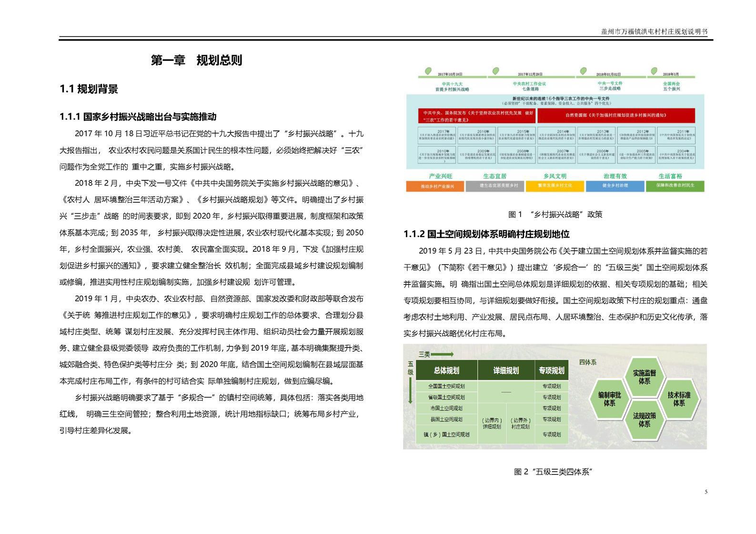The image size is (756, 534).
Task: Click the 县国土空间规划 table row
Action: tap(446, 419)
